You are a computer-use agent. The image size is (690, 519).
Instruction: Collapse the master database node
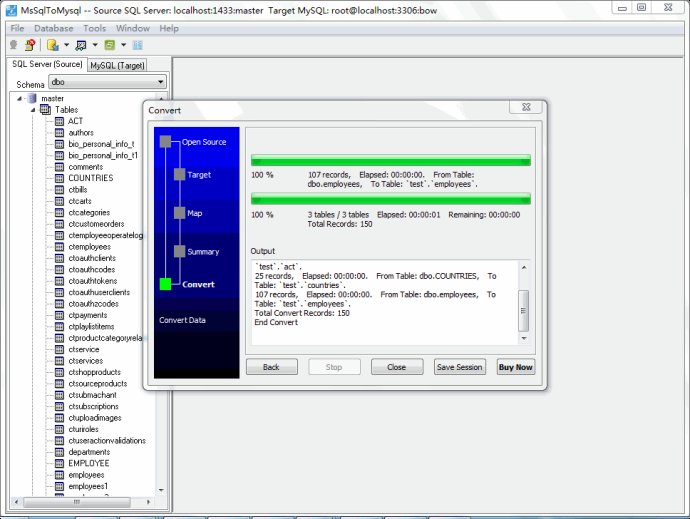click(x=19, y=98)
